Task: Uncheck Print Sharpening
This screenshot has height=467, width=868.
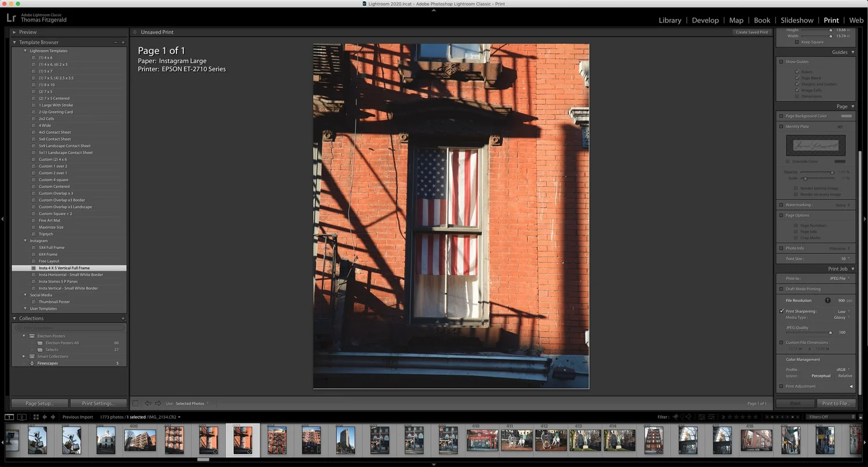Action: 781,311
